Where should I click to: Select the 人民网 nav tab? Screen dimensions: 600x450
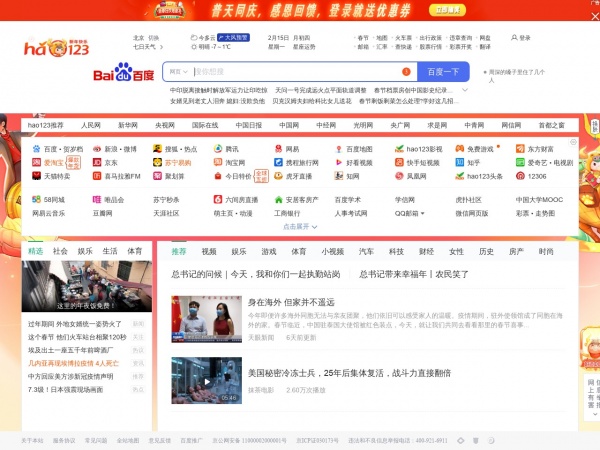pyautogui.click(x=91, y=125)
